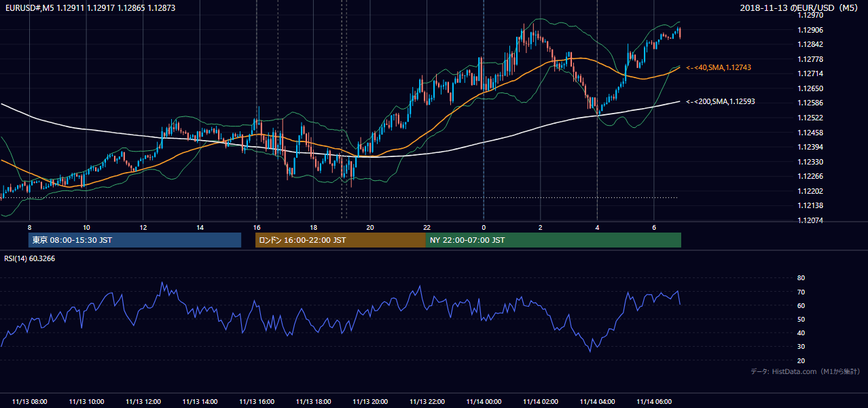Click the RSI(14) 60.3266 indicator label

(x=30, y=258)
